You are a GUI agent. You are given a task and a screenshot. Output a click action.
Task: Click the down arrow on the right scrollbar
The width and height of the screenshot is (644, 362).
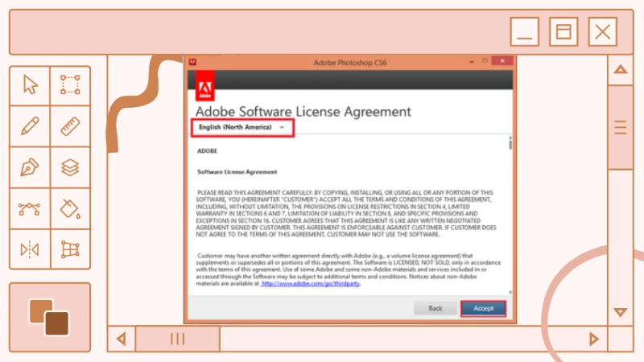pos(620,311)
